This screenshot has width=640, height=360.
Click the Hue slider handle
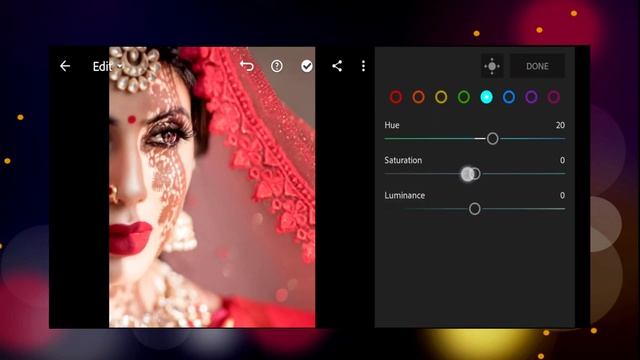(493, 139)
